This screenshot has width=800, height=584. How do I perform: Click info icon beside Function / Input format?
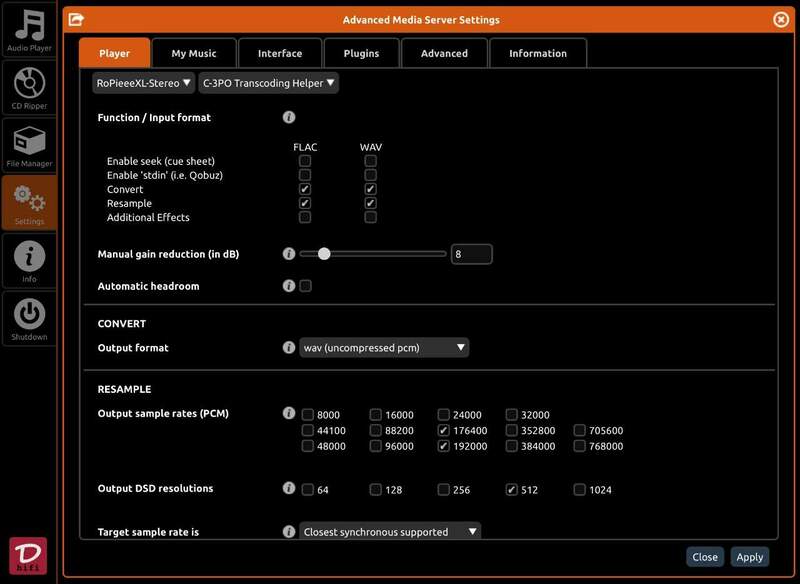coord(289,118)
